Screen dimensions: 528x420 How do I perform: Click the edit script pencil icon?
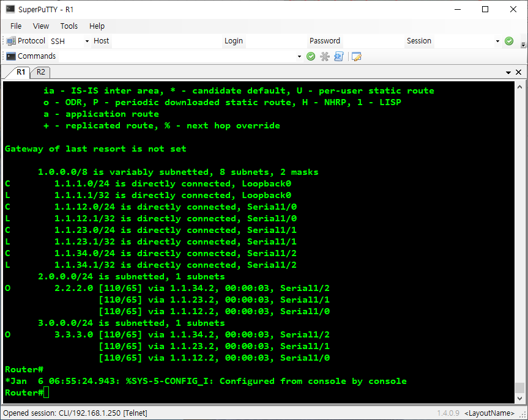[x=356, y=56]
